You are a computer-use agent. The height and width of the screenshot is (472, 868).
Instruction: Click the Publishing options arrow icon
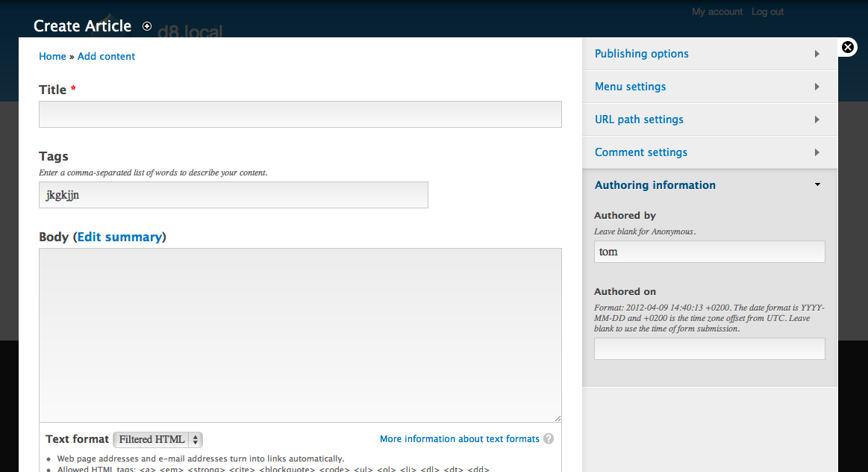[817, 54]
